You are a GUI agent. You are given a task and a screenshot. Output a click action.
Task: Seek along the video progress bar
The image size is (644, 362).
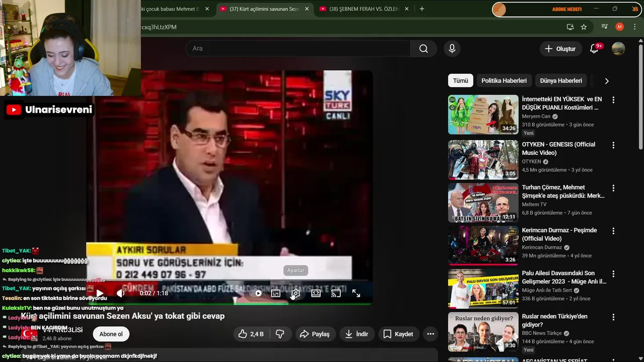229,303
